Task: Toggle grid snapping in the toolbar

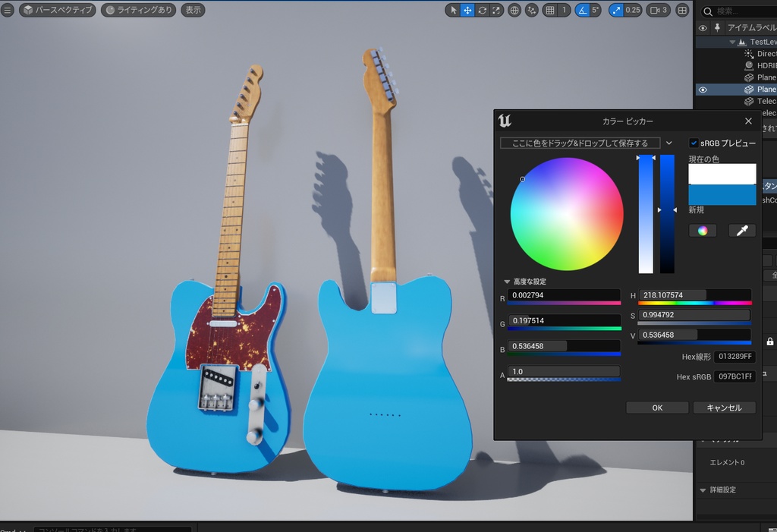Action: 549,11
